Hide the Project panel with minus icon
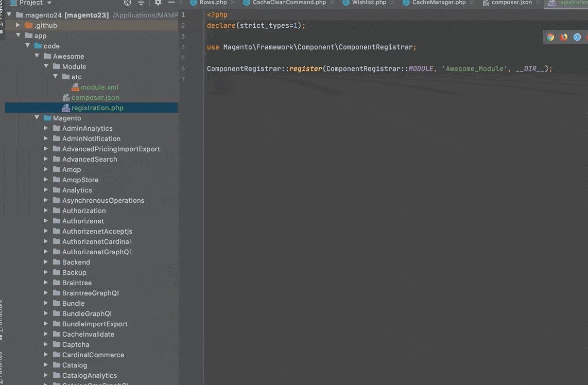The height and width of the screenshot is (385, 588). 171,3
